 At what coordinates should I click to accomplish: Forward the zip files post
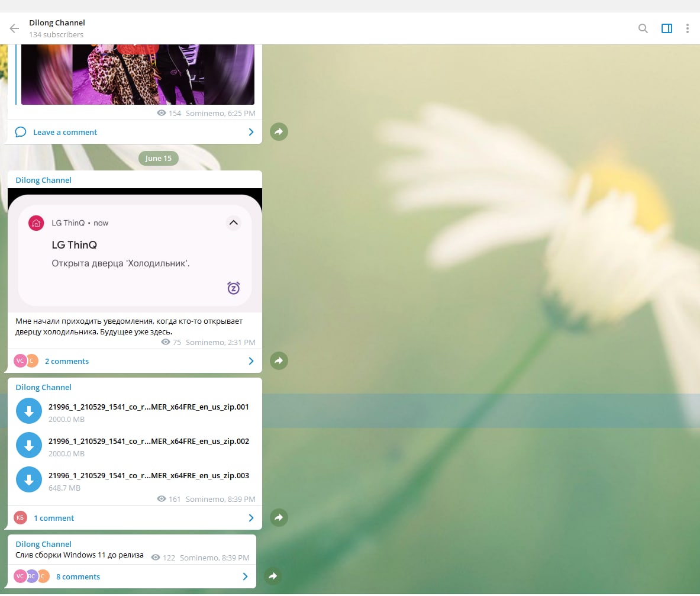(279, 517)
